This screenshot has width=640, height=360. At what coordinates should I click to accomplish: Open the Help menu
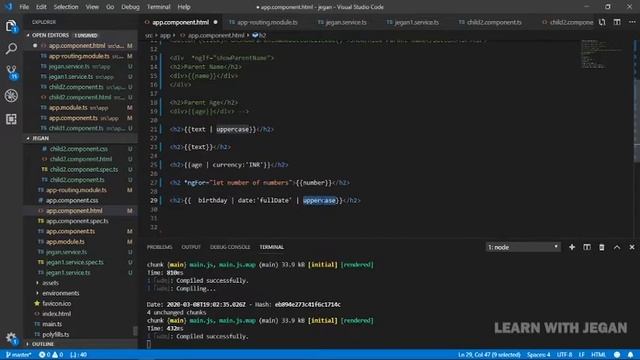click(184, 7)
